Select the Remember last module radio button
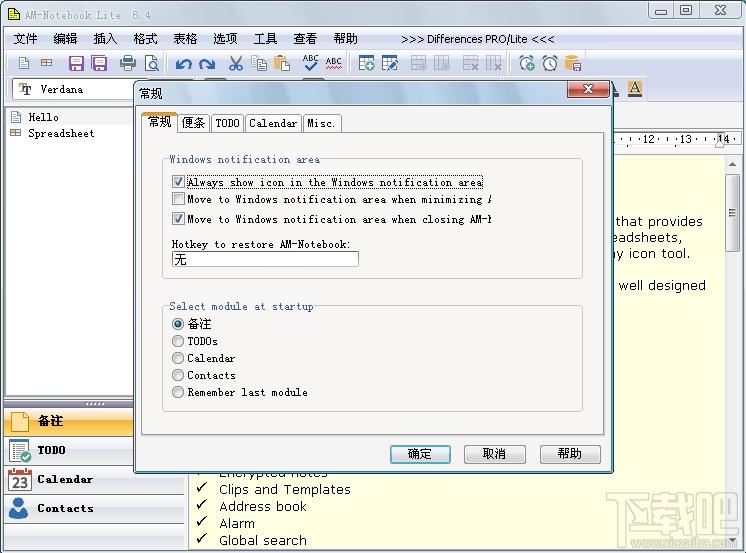The height and width of the screenshot is (553, 746). (x=177, y=392)
